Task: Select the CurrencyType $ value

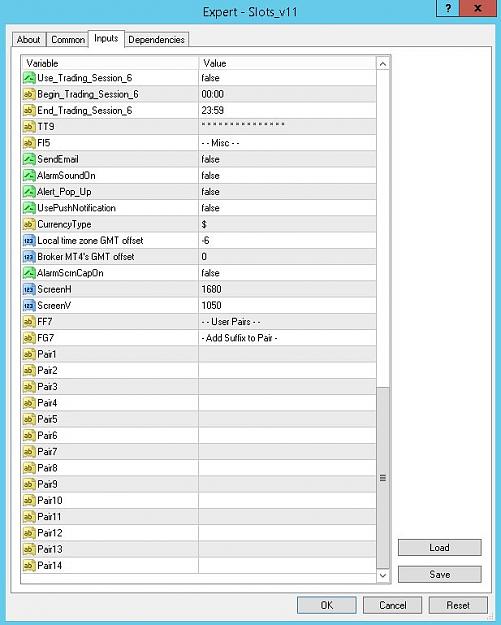Action: (x=287, y=224)
